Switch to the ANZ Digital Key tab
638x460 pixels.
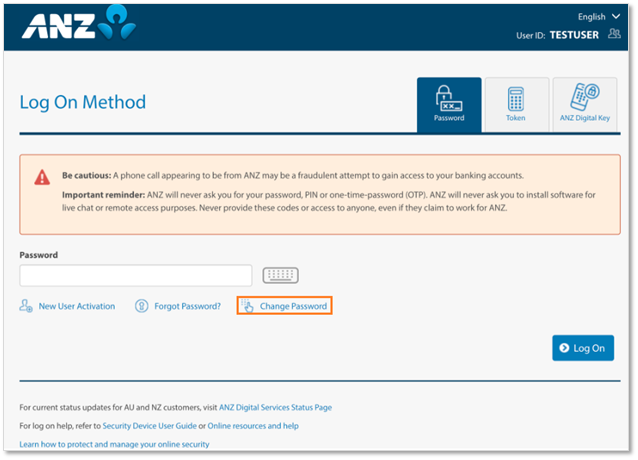[x=585, y=105]
